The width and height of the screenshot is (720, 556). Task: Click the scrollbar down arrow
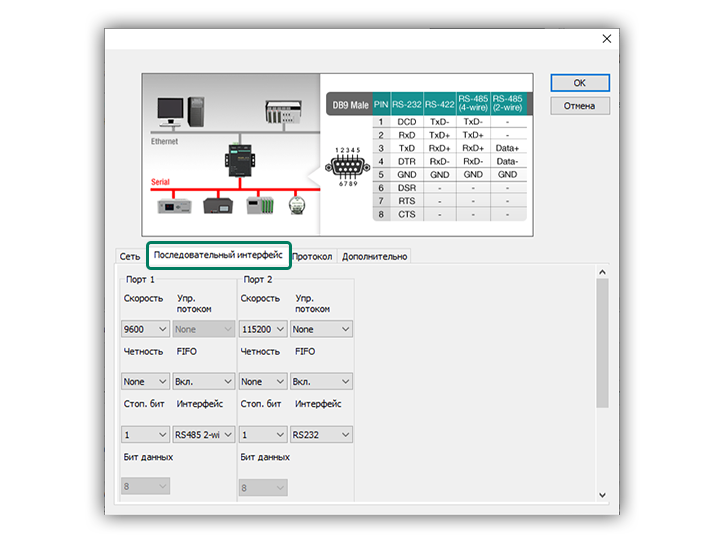pos(602,494)
